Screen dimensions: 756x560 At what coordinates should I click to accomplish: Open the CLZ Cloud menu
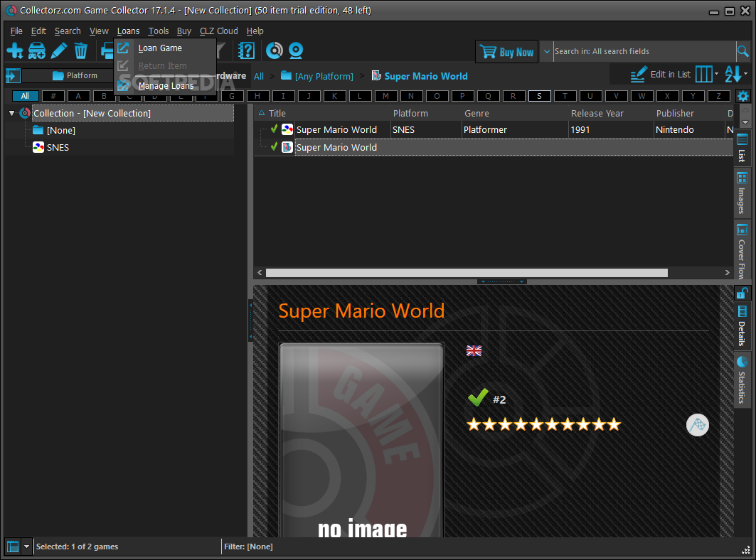pyautogui.click(x=219, y=31)
